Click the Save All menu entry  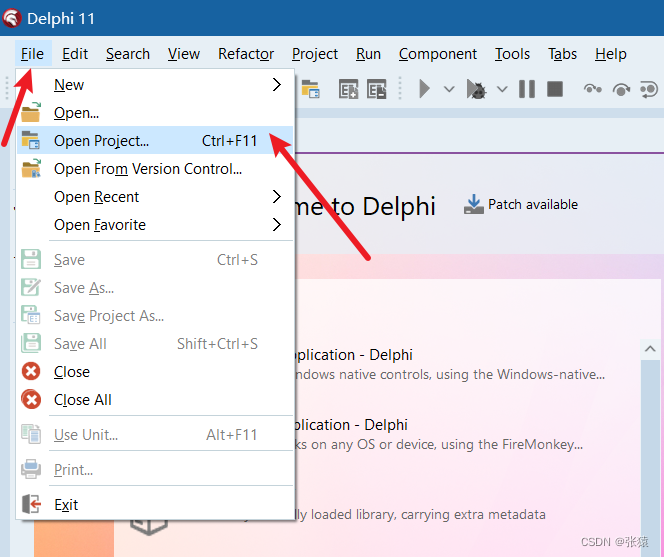click(155, 344)
